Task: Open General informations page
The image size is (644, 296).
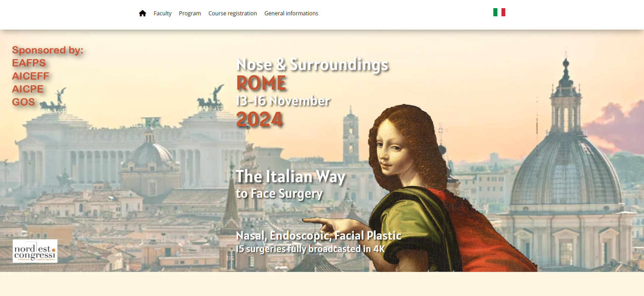Action: [x=291, y=13]
